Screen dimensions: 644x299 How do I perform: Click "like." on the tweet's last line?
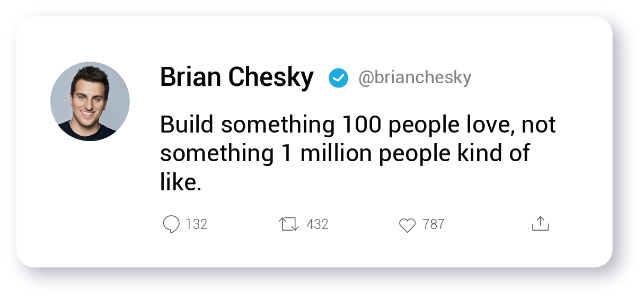[x=181, y=182]
